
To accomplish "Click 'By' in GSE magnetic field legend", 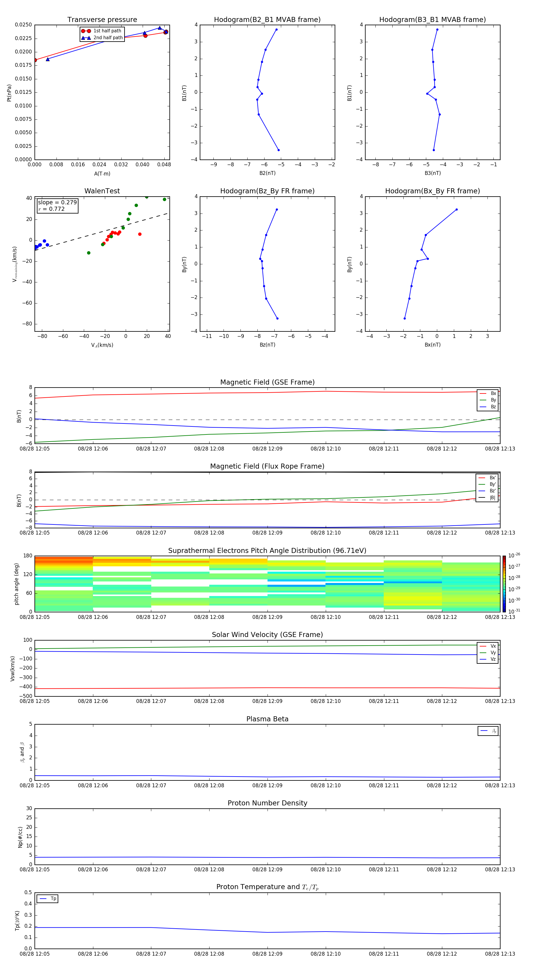I will tap(493, 400).
